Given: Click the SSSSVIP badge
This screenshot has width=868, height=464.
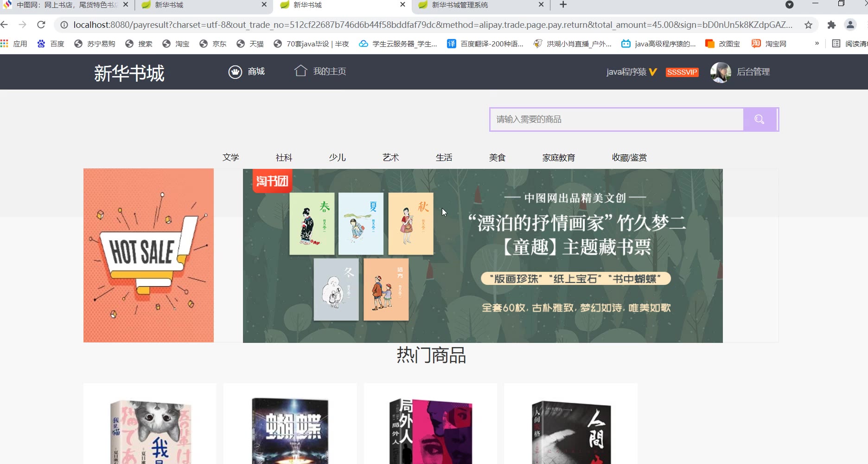Looking at the screenshot, I should point(682,72).
